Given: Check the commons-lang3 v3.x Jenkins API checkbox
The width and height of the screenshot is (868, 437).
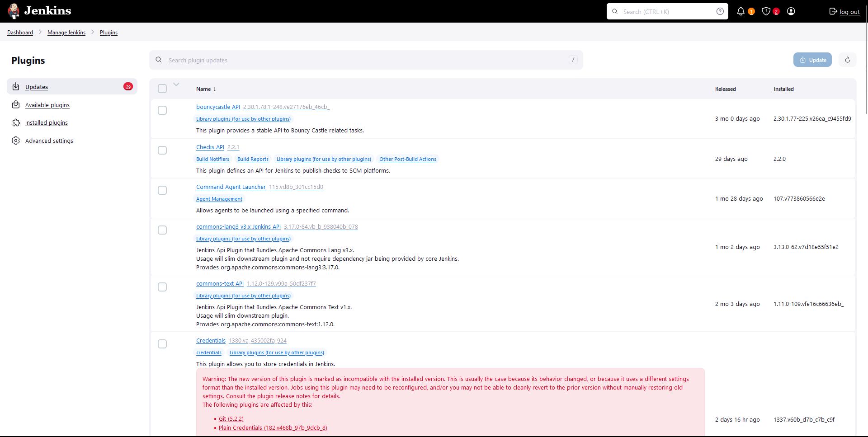Looking at the screenshot, I should pos(162,230).
